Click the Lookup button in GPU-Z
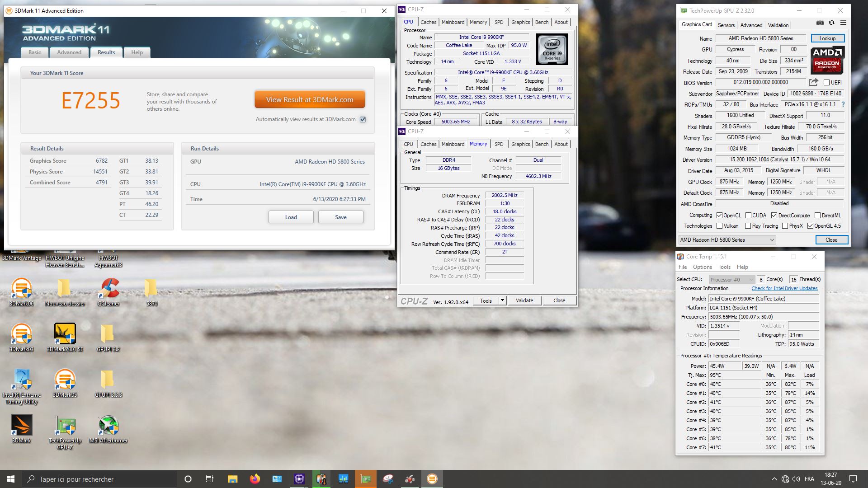This screenshot has width=868, height=488. tap(827, 38)
